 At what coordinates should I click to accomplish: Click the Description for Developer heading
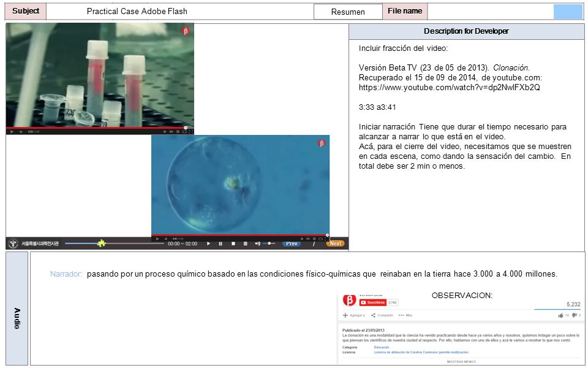466,31
